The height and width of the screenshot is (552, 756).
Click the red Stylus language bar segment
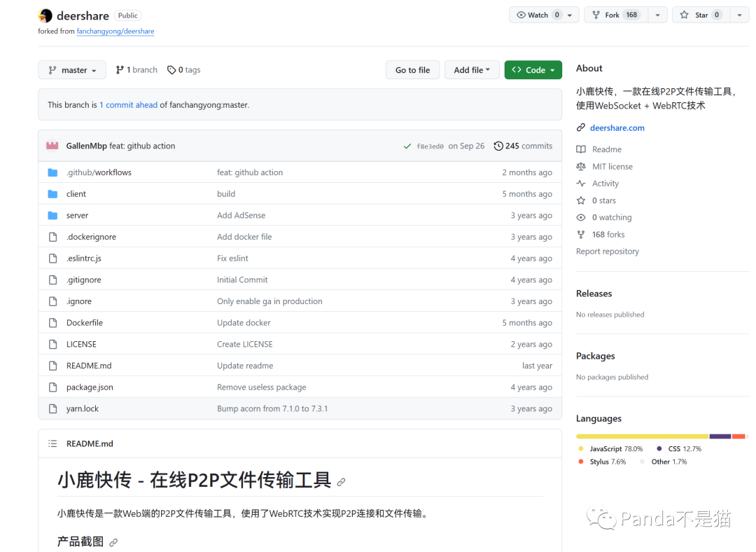[738, 436]
